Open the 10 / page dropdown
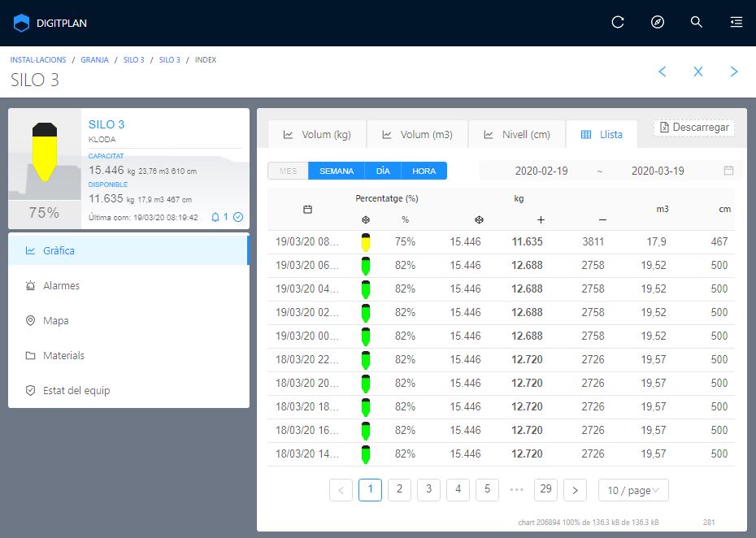756x538 pixels. pyautogui.click(x=633, y=490)
